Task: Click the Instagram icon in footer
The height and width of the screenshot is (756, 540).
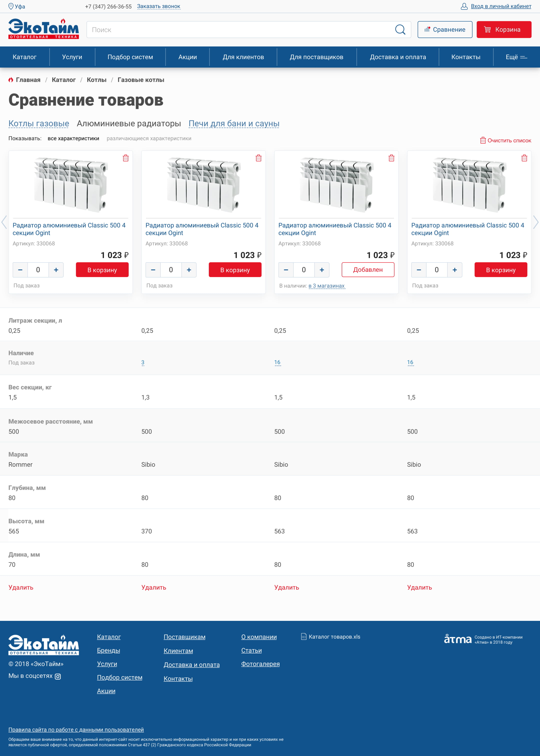Action: (58, 676)
